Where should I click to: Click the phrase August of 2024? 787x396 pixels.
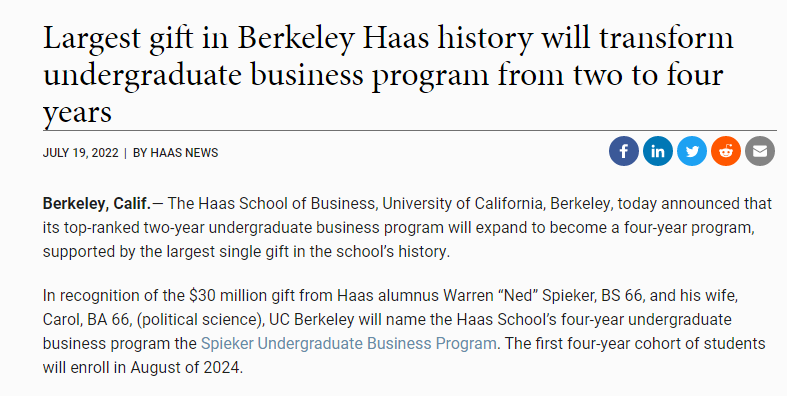[x=185, y=368]
